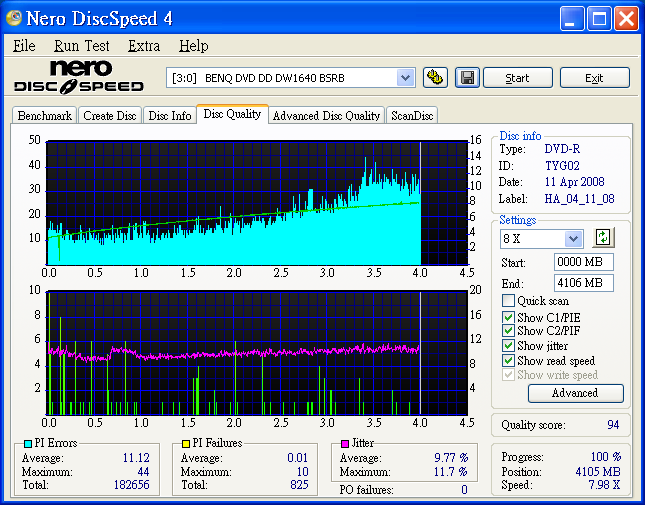Click the save floppy disk icon
645x505 pixels.
click(467, 77)
